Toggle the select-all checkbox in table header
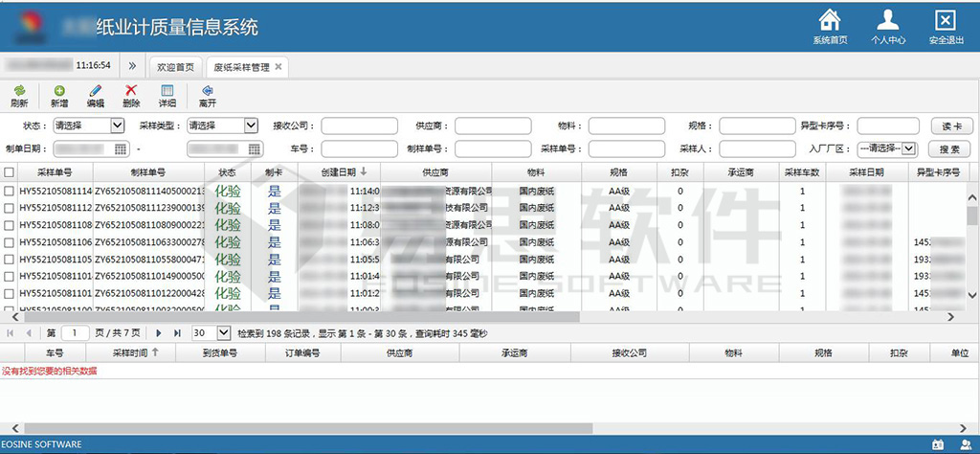Screen dimensions: 980x454 pyautogui.click(x=10, y=172)
